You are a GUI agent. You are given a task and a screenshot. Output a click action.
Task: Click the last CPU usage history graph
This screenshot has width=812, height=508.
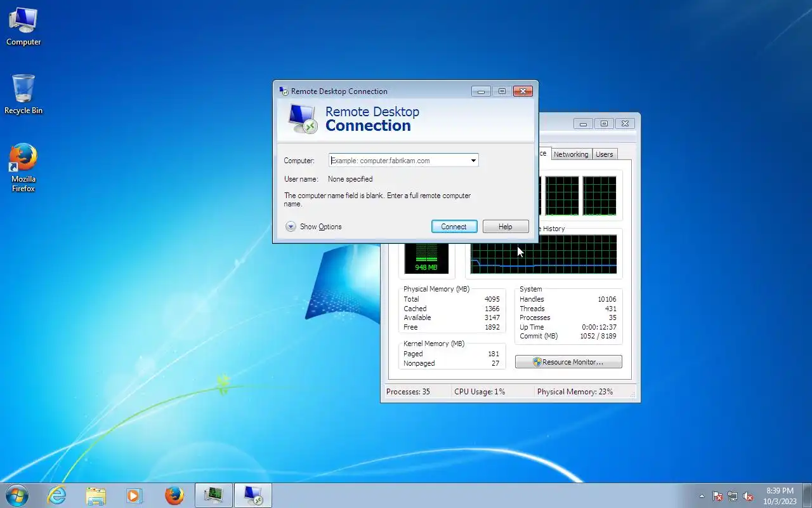pyautogui.click(x=599, y=196)
